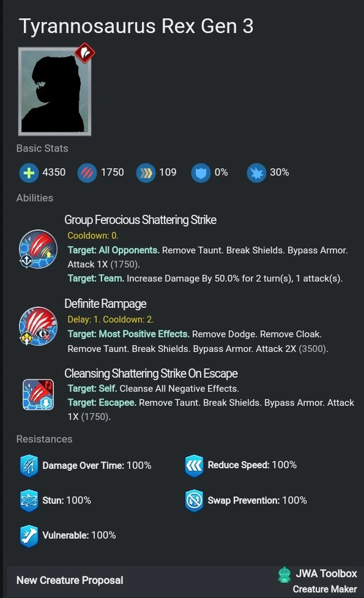364x598 pixels.
Task: Click the Vulnerable resistance icon
Action: click(29, 536)
